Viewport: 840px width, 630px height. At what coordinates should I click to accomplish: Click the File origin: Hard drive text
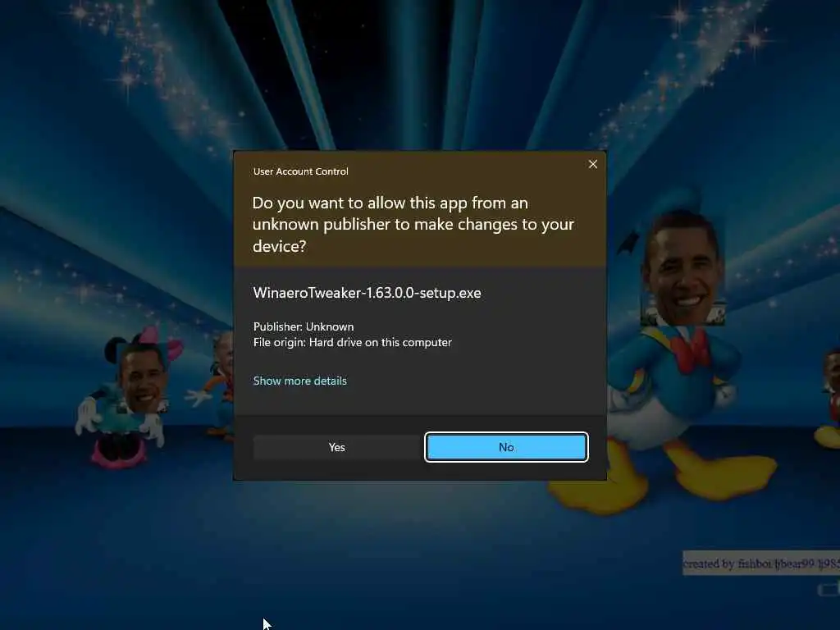(x=353, y=342)
